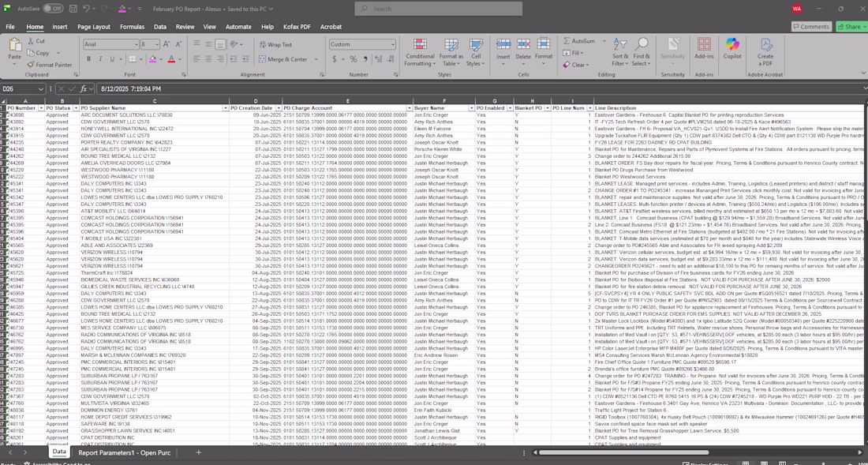868x465 pixels.
Task: Toggle the AutoSave switch
Action: 53,9
